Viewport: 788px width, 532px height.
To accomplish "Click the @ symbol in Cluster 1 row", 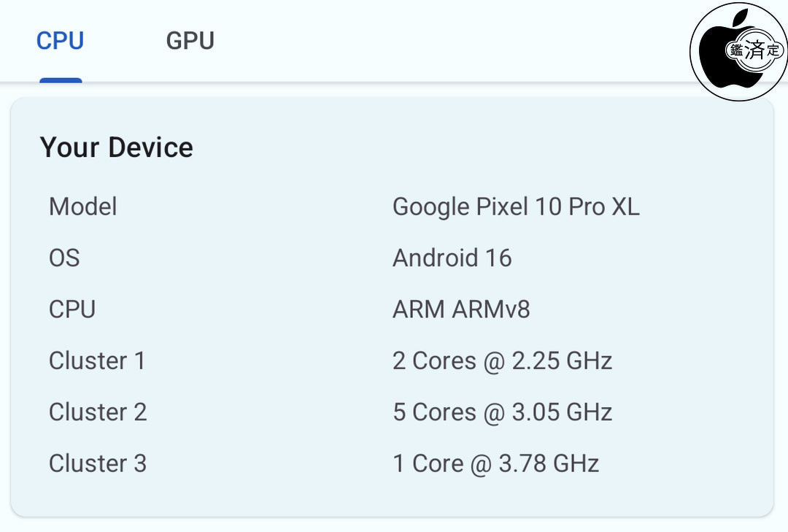I will 493,361.
